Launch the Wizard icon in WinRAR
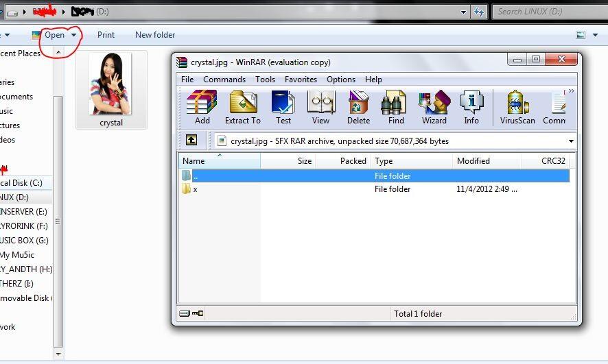Image resolution: width=608 pixels, height=364 pixels. 434,107
